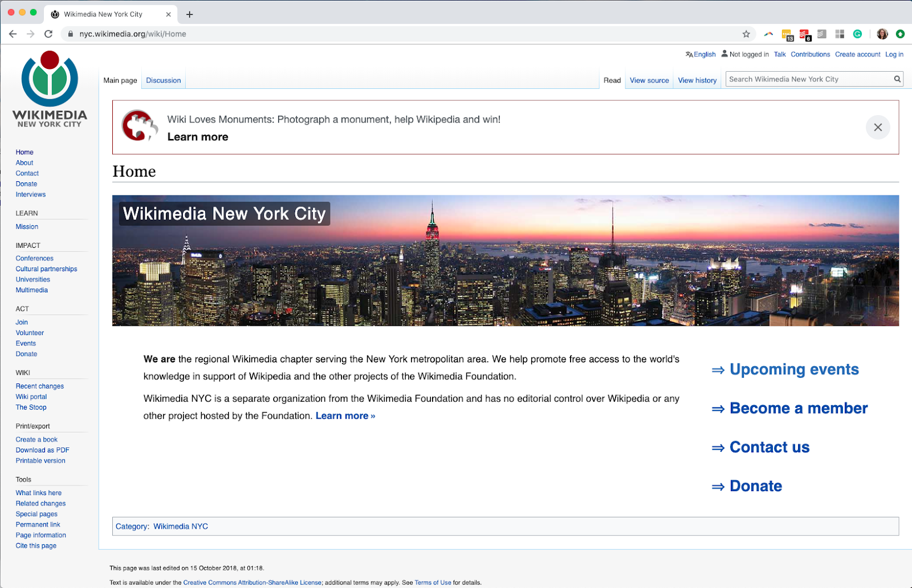
Task: Open the Terms of Use footer link
Action: (433, 582)
